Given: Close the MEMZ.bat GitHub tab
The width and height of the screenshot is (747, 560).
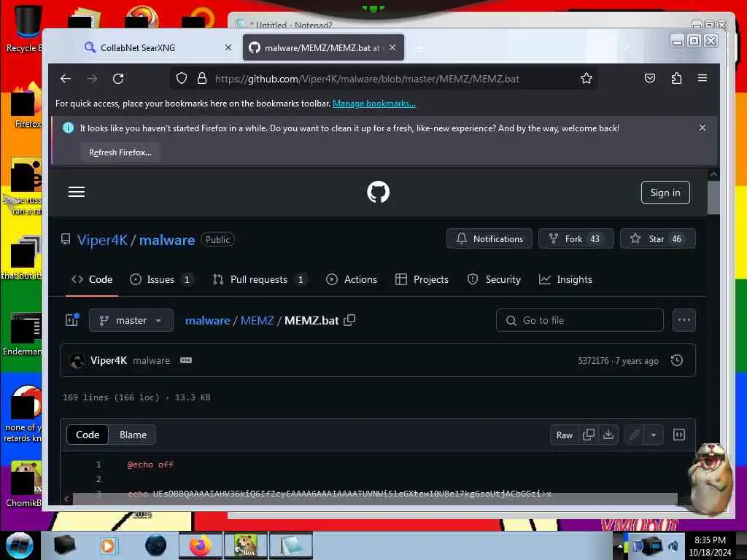Looking at the screenshot, I should tap(392, 47).
